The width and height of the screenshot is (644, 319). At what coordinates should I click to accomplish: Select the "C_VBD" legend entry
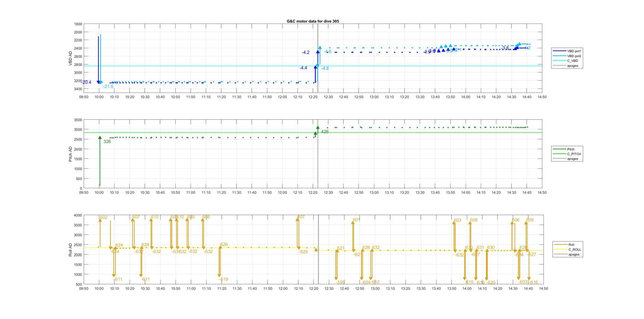click(573, 61)
